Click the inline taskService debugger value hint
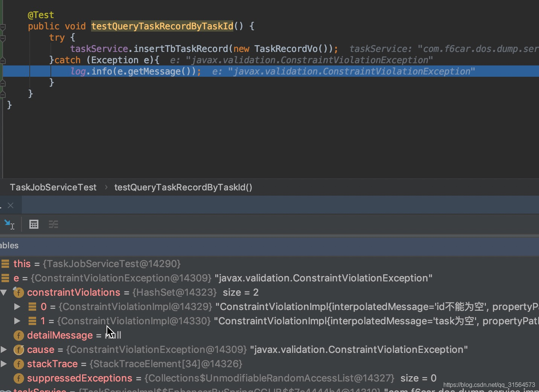This screenshot has height=392, width=539. pos(444,49)
